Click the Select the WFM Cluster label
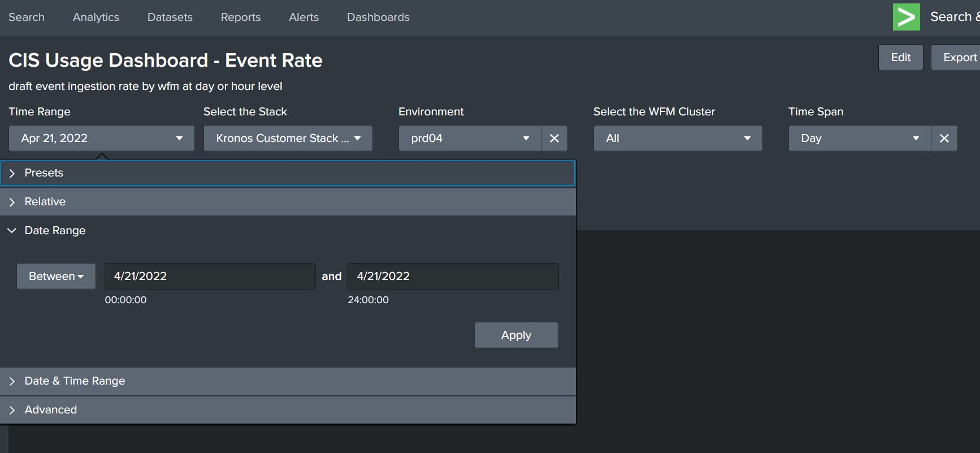 tap(654, 112)
